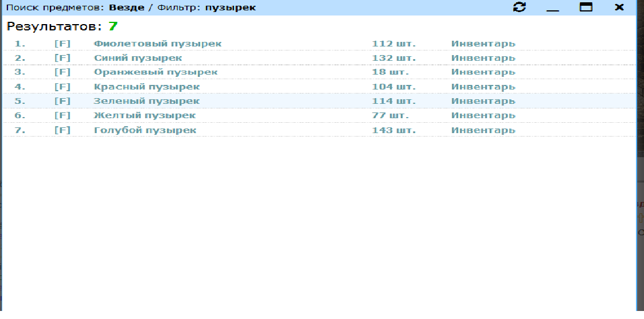Open Красный пузырек item link
Screen dimensions: 644x319
pos(147,87)
